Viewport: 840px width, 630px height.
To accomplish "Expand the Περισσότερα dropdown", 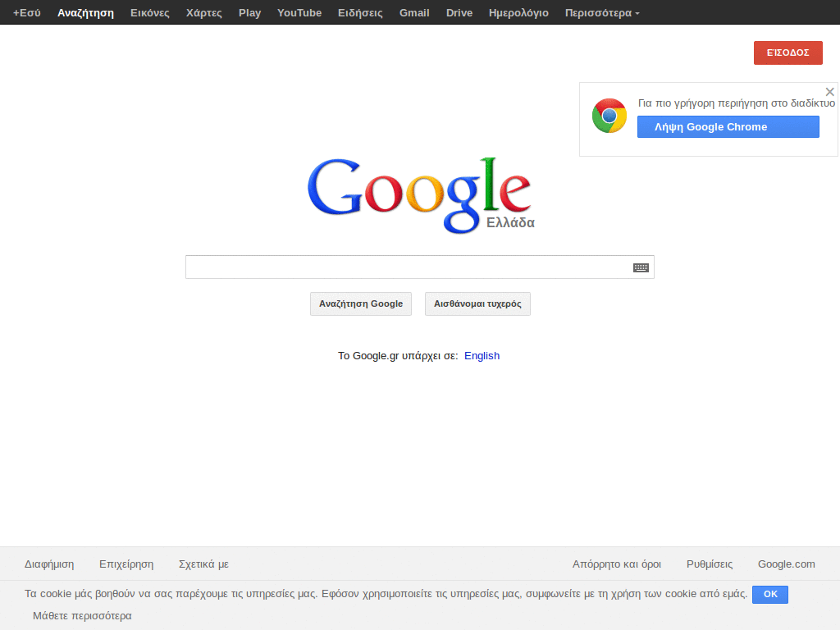I will (602, 13).
